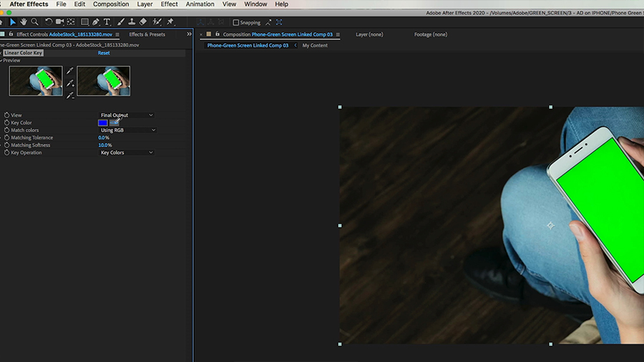The image size is (644, 362).
Task: Click the Key Color eyedropper button
Action: [x=114, y=123]
